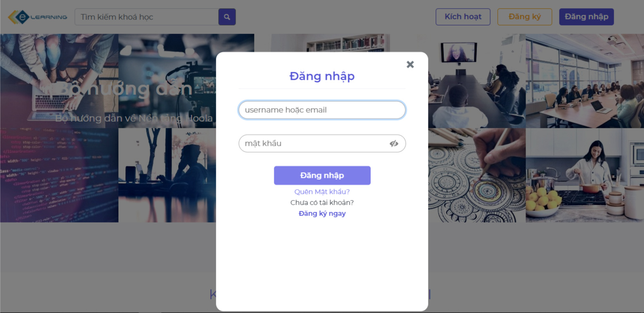This screenshot has height=313, width=644.
Task: Open the Quên Mật khẩu? link
Action: 322,192
